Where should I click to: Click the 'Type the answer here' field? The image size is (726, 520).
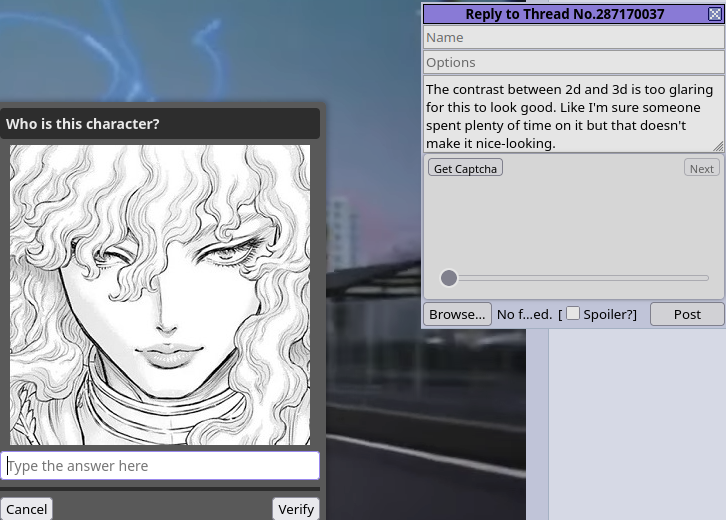click(x=160, y=465)
